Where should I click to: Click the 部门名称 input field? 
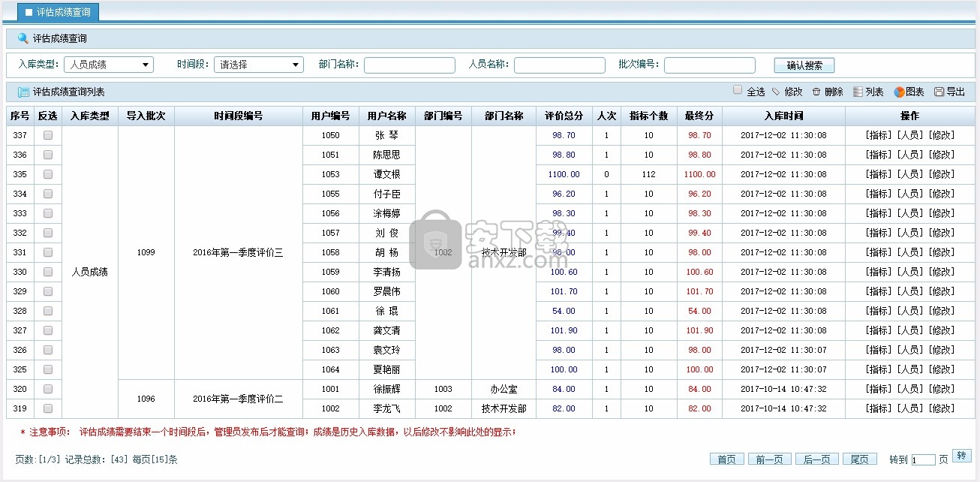[410, 65]
